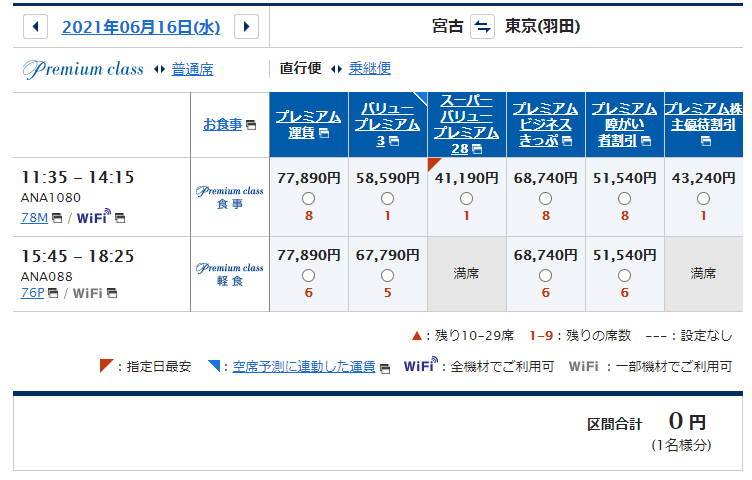
Task: Select 68,740円 fare for 11:35 flight
Action: tap(545, 199)
